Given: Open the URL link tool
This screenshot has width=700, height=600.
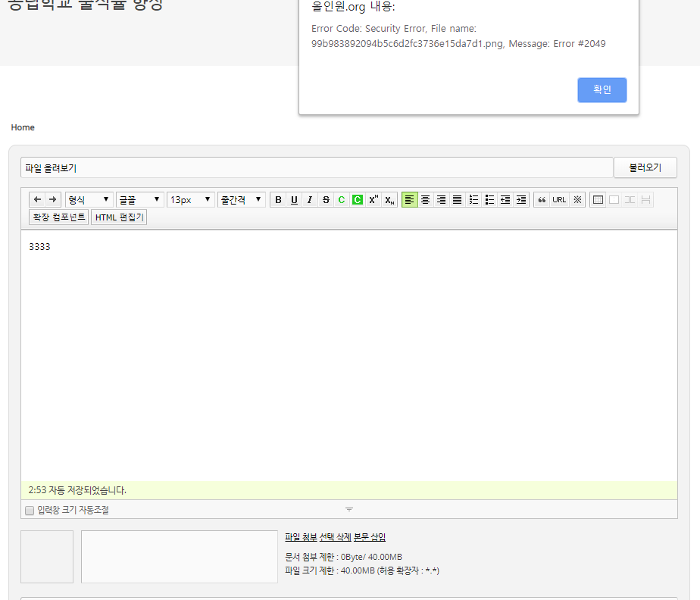Looking at the screenshot, I should [559, 200].
